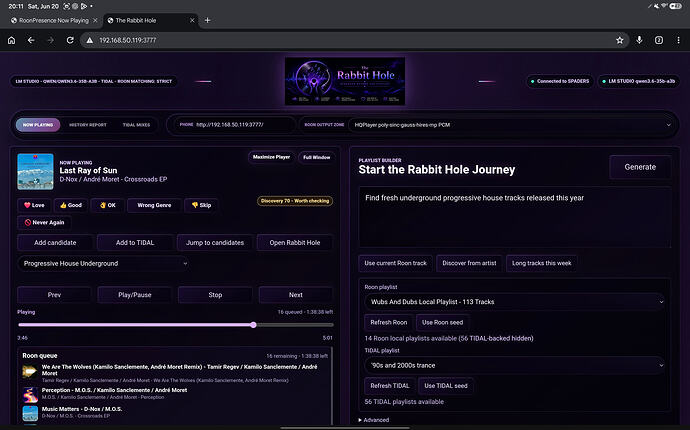Mark the track as Wrong Genre
Viewport: 690px width, 430px height.
point(154,205)
